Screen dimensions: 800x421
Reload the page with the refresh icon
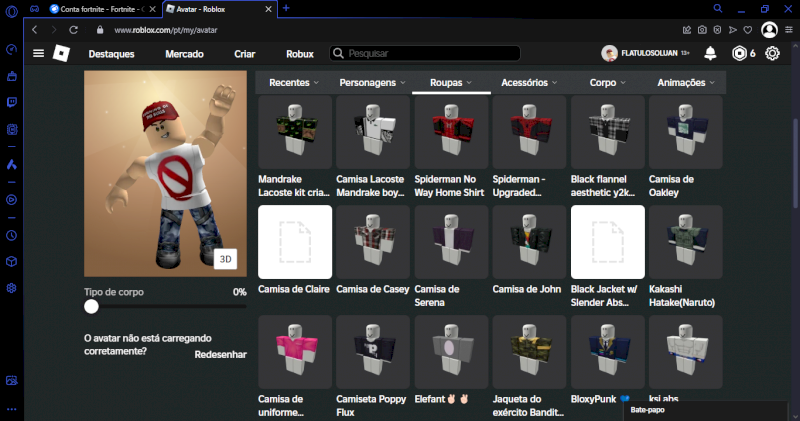point(73,30)
